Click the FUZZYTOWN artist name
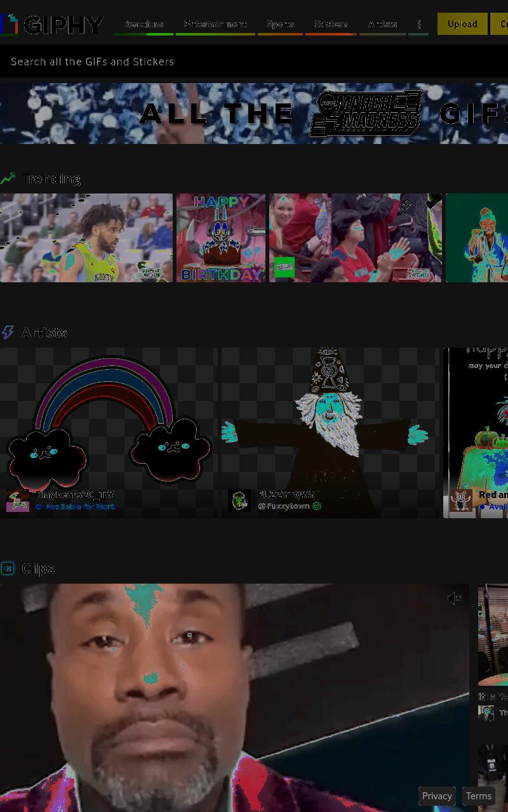This screenshot has height=812, width=508. pos(287,494)
